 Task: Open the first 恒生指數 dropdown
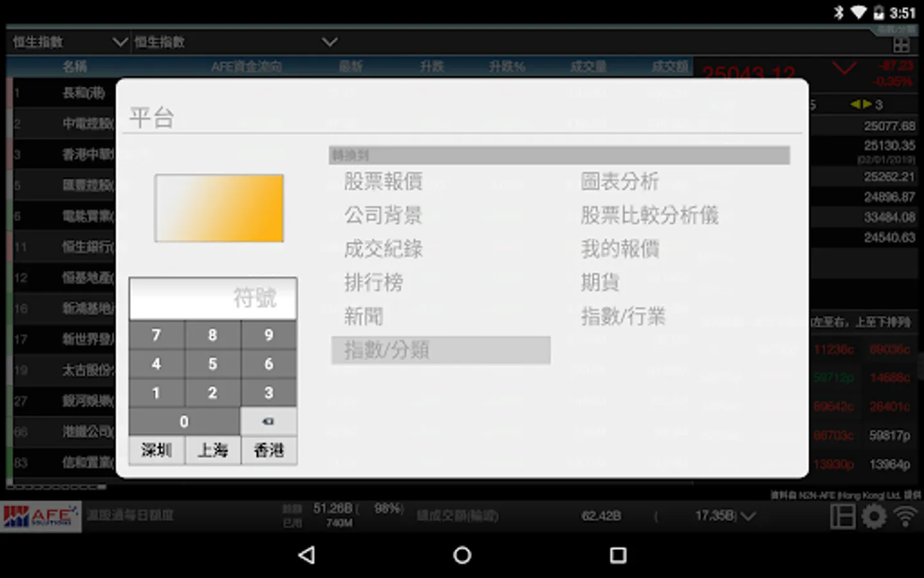pos(69,42)
